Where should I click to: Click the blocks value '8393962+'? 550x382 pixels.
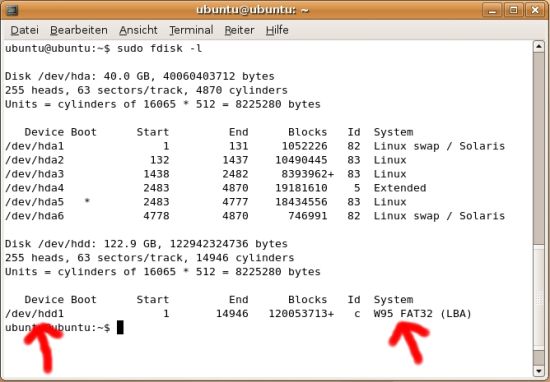(x=308, y=174)
